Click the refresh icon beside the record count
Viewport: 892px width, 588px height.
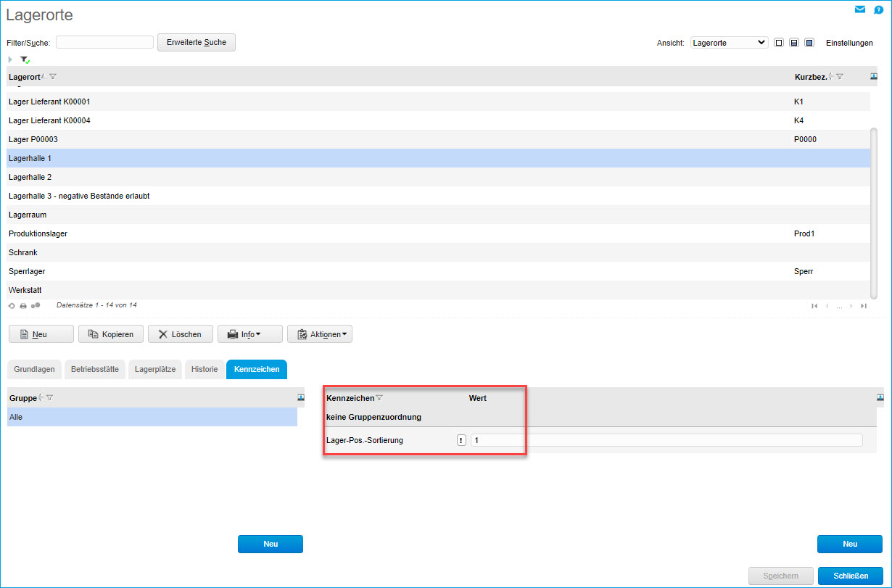(x=12, y=306)
